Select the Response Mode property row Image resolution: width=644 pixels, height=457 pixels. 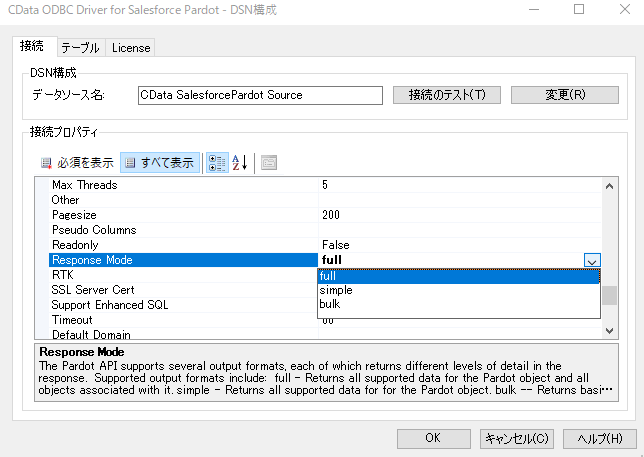[183, 260]
